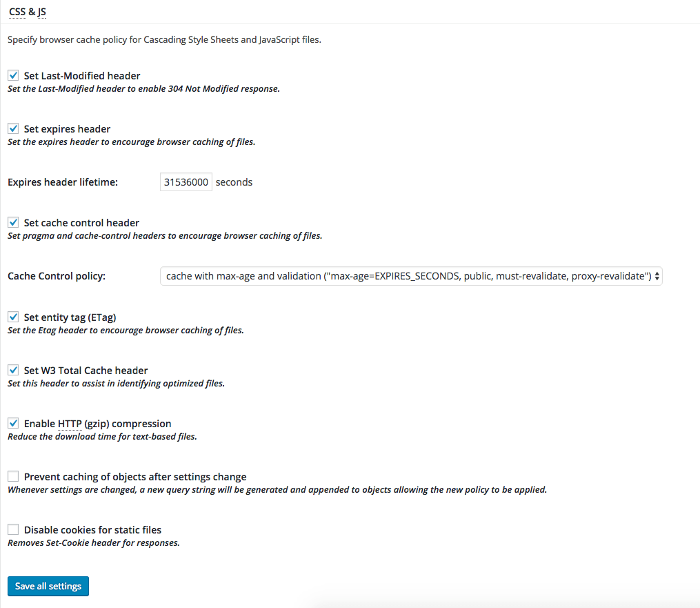Uncheck the Set entity tag (ETag) checkbox

tap(13, 317)
